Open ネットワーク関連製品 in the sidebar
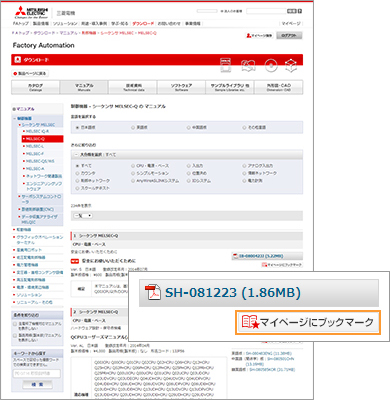Screen dimensions: 390x400 tap(44, 176)
